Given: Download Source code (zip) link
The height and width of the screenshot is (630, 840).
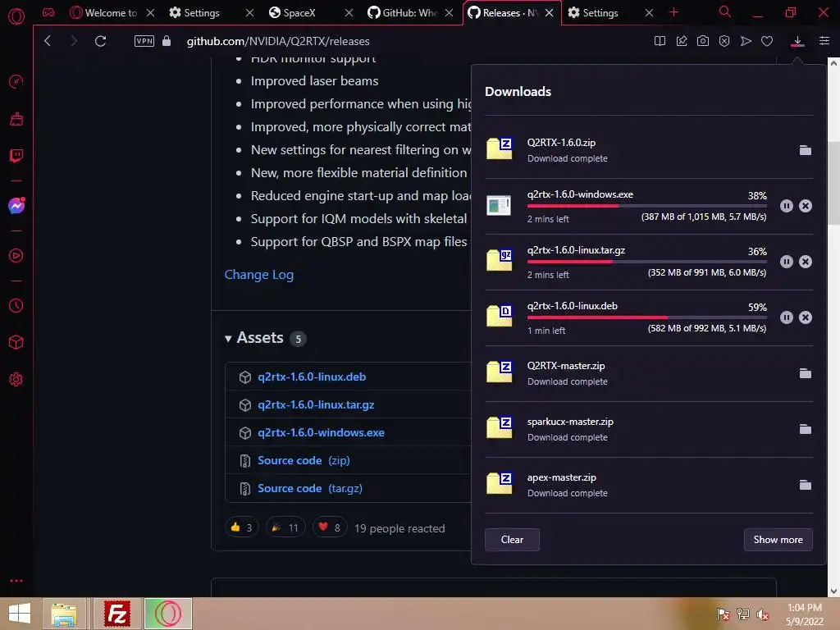Looking at the screenshot, I should pyautogui.click(x=304, y=460).
